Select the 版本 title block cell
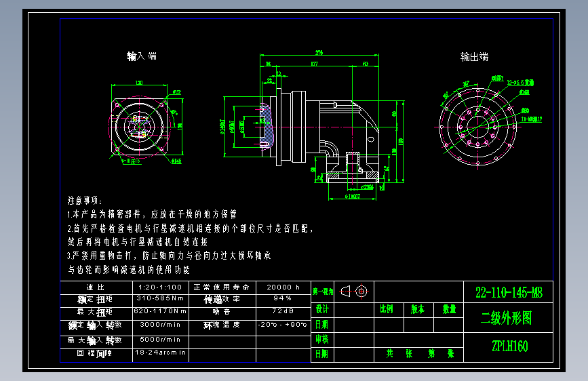 pos(418,309)
